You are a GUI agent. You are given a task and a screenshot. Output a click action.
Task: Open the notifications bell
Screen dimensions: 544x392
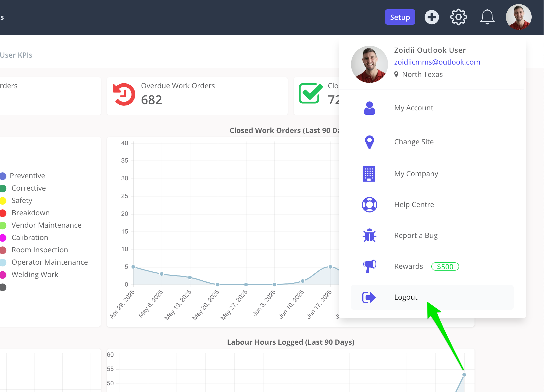[487, 17]
